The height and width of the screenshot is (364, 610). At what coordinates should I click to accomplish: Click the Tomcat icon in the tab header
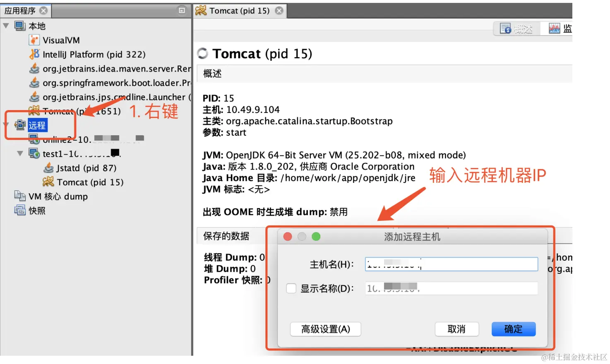(201, 10)
